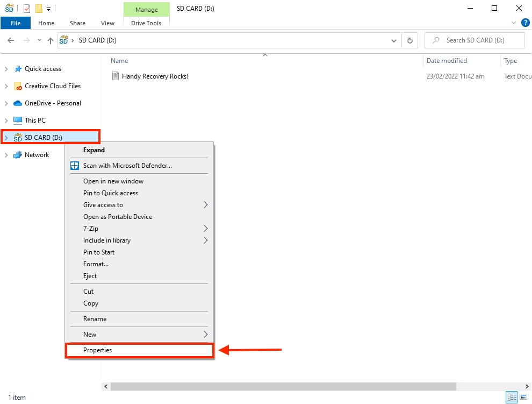Switch to the Home ribbon tab
This screenshot has height=404, width=532.
(x=46, y=23)
